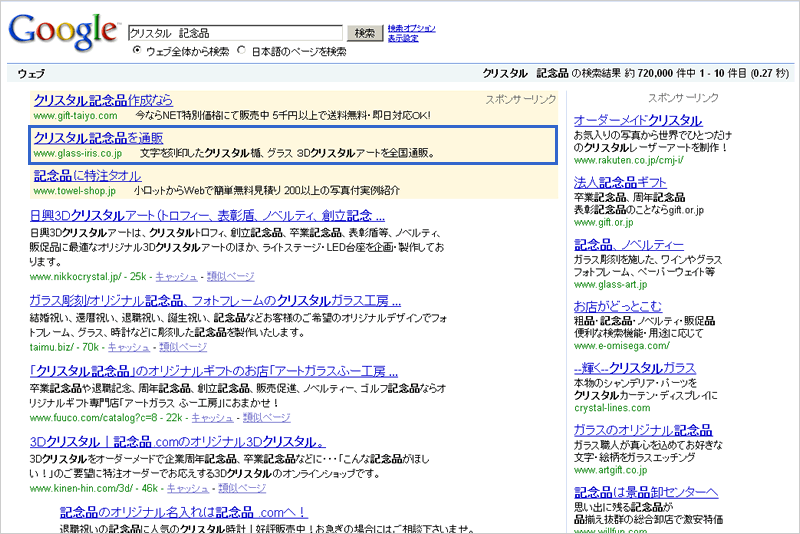Select ウェブ全体から検索 radio button
The width and height of the screenshot is (800, 534).
coord(138,51)
